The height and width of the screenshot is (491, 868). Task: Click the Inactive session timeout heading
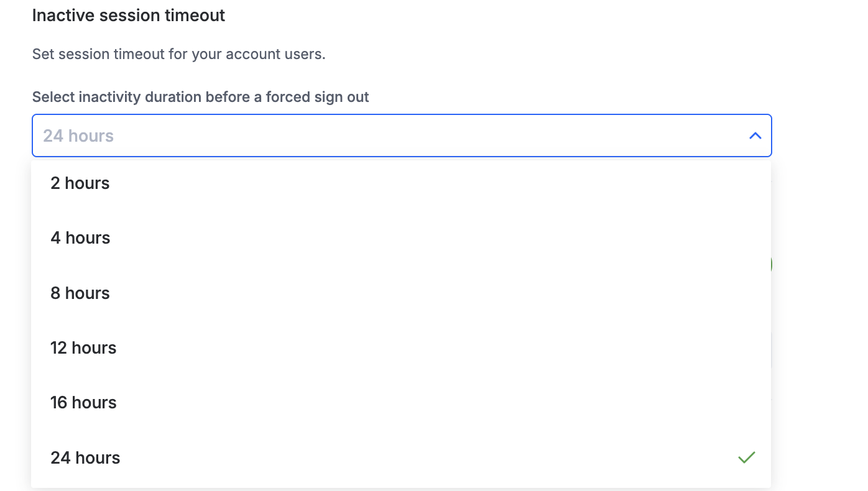(x=129, y=16)
